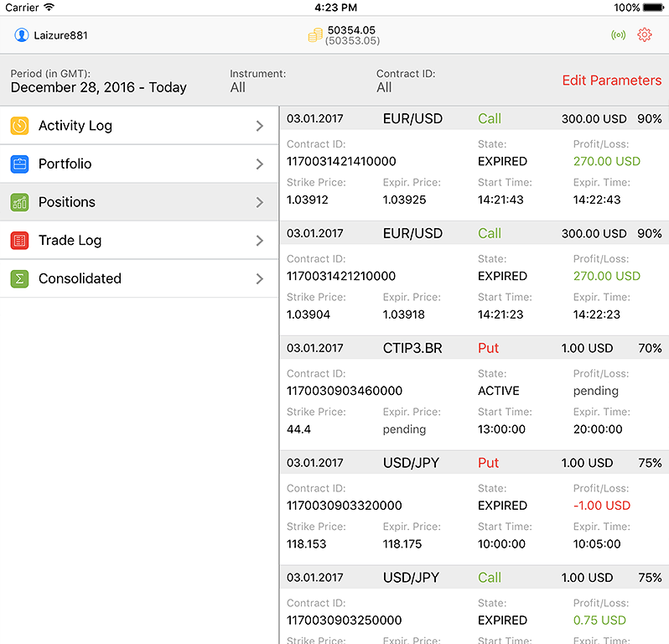Image resolution: width=669 pixels, height=644 pixels.
Task: Tap strike price 44.4
Action: click(x=298, y=429)
